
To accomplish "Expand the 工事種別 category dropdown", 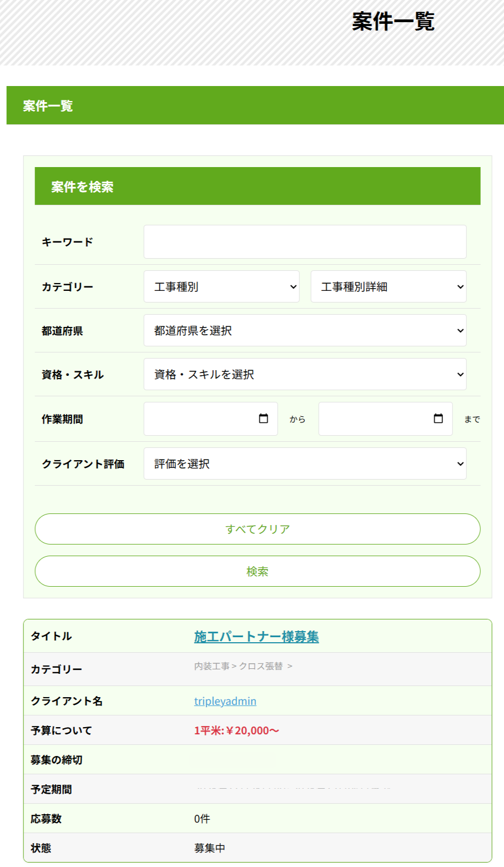I will point(221,286).
